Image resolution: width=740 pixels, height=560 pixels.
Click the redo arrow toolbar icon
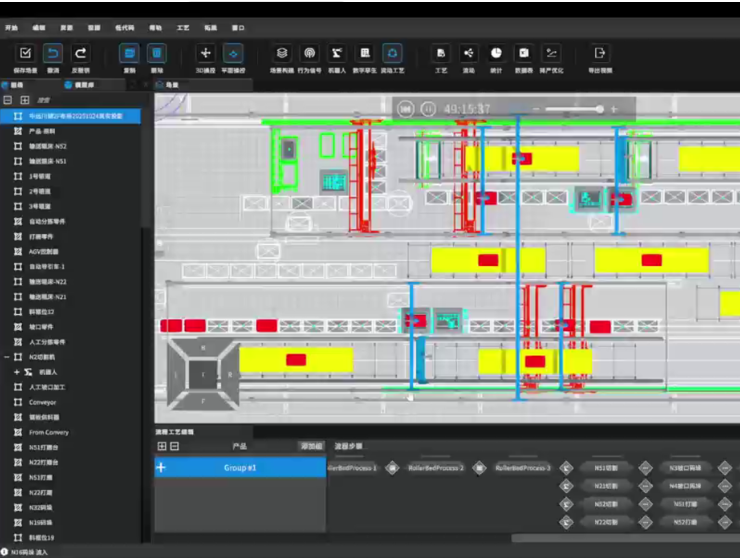pyautogui.click(x=81, y=53)
